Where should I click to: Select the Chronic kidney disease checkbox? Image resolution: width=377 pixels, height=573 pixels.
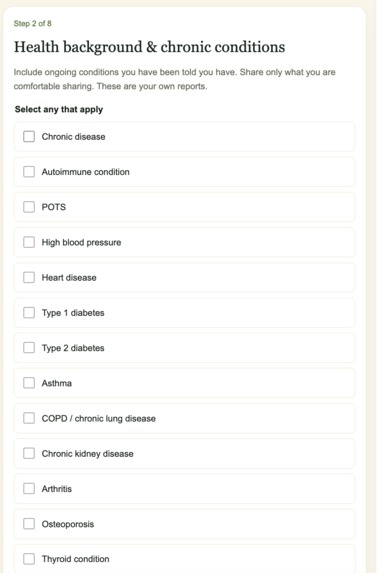coord(29,454)
